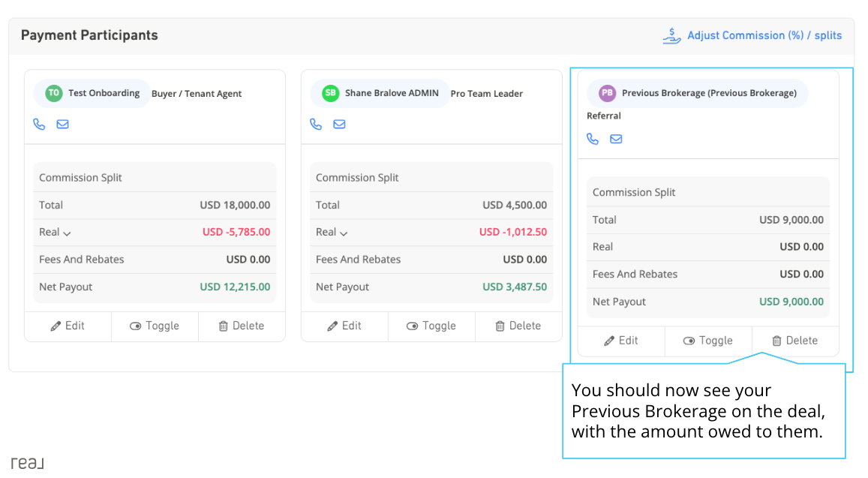
Task: Click total value USD 4,500.00
Action: point(514,205)
